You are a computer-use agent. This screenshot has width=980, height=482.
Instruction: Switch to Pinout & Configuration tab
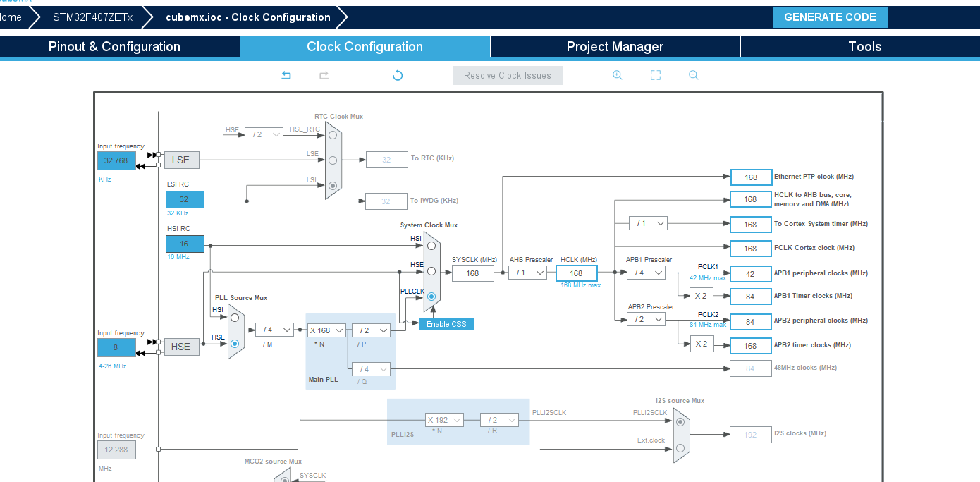pyautogui.click(x=114, y=47)
